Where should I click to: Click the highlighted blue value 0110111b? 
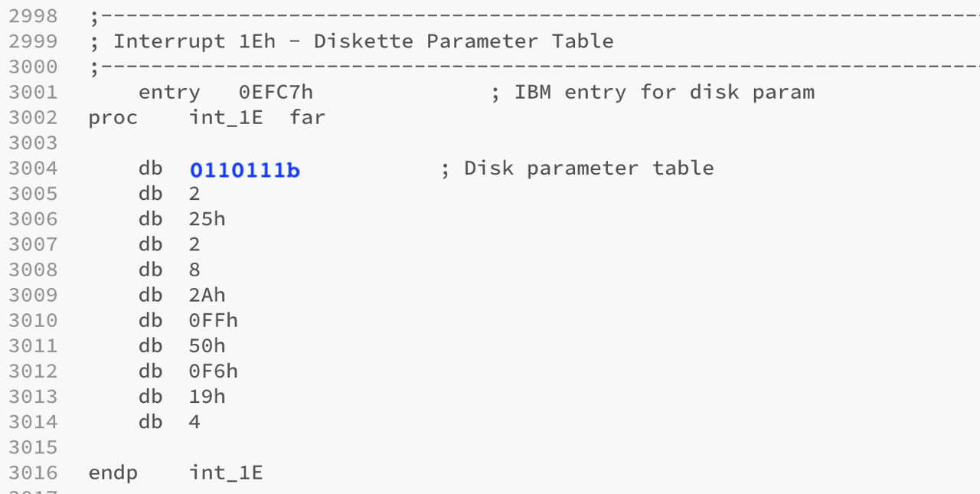(x=245, y=168)
